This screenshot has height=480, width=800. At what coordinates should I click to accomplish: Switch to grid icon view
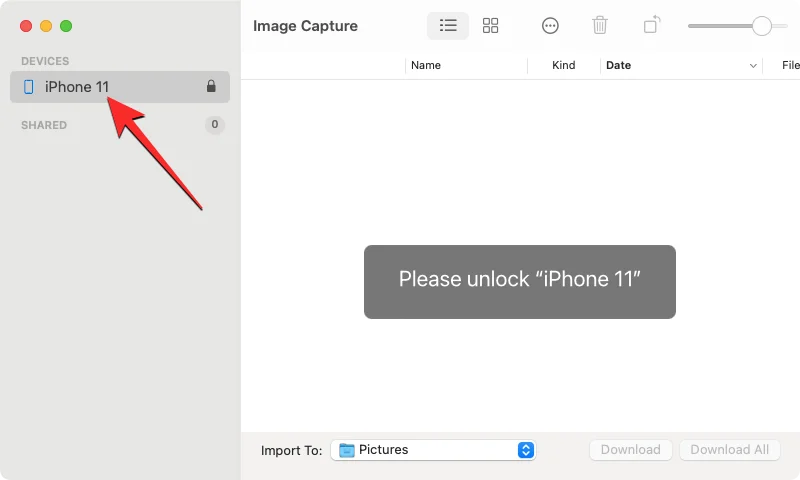tap(490, 26)
